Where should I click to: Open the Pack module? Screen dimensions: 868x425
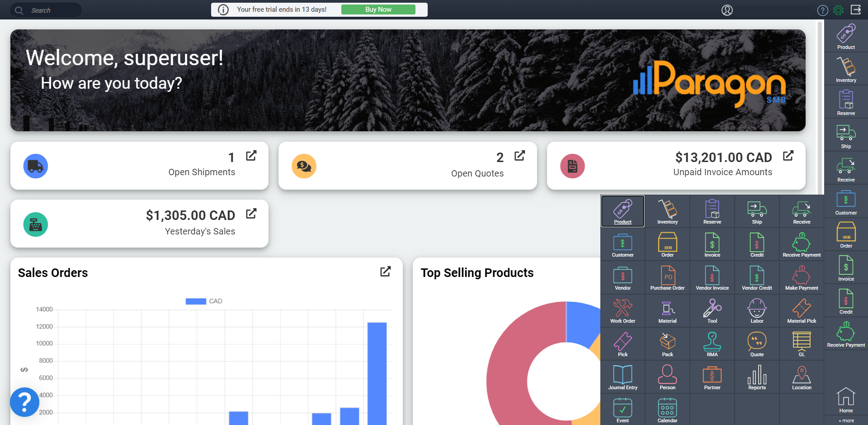click(x=667, y=344)
